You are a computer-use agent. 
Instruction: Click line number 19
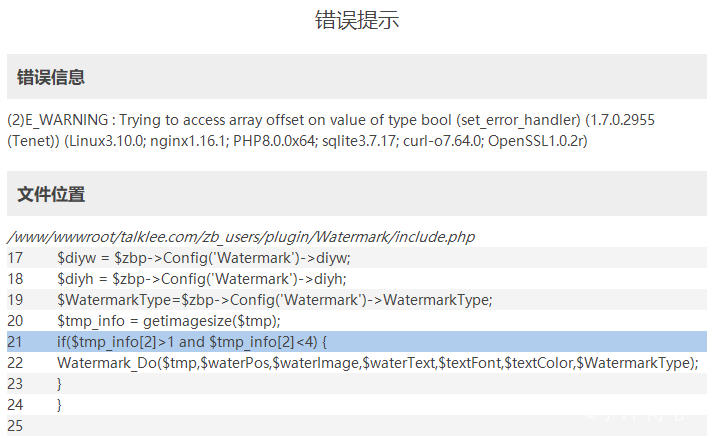click(x=15, y=300)
